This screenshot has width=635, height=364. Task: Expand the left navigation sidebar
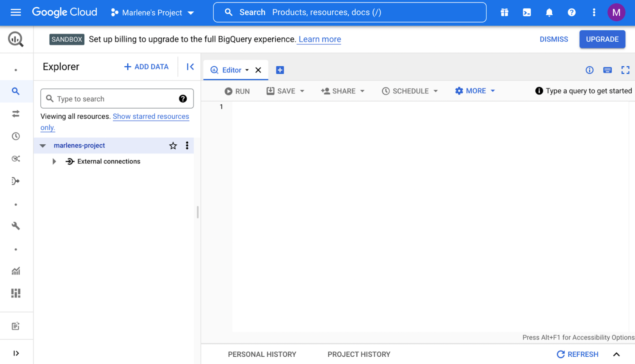tap(16, 353)
